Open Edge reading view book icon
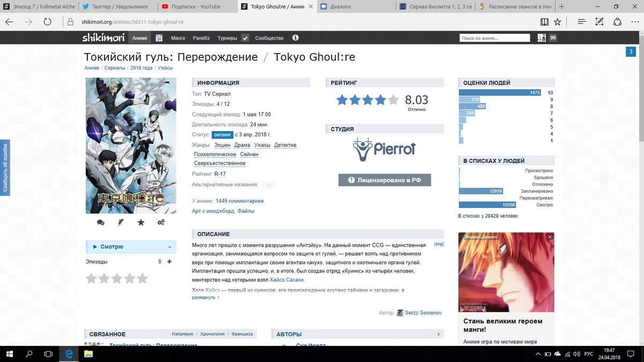 545,22
